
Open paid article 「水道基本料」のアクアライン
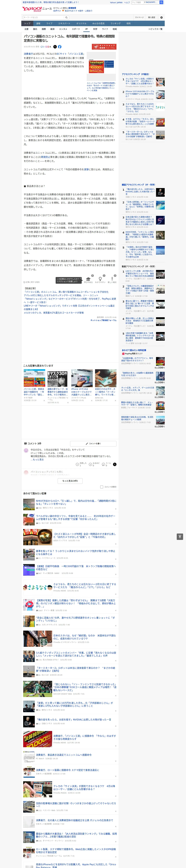137,359
